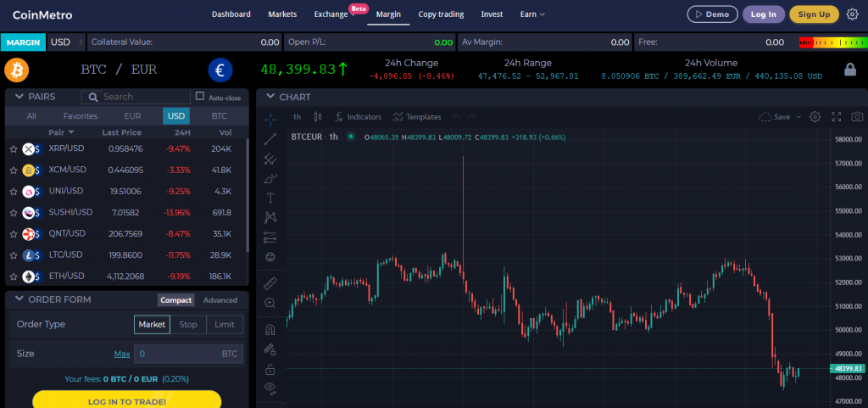Favorite the LTC/USD pair star
868x408 pixels.
pos(14,255)
